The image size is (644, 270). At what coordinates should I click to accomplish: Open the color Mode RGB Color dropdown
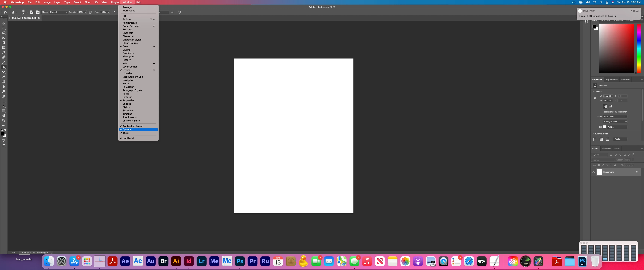[x=615, y=117]
